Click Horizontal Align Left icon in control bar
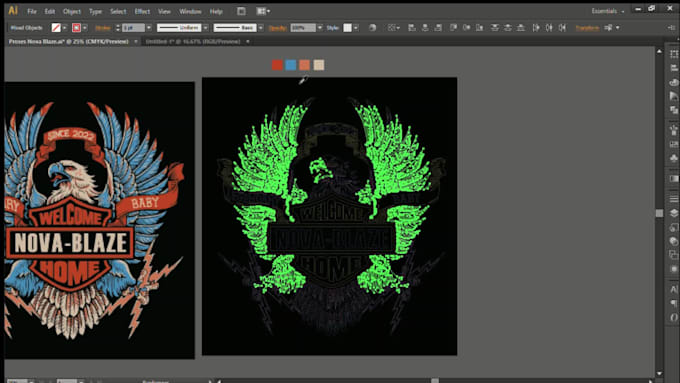The height and width of the screenshot is (383, 680). click(x=412, y=28)
